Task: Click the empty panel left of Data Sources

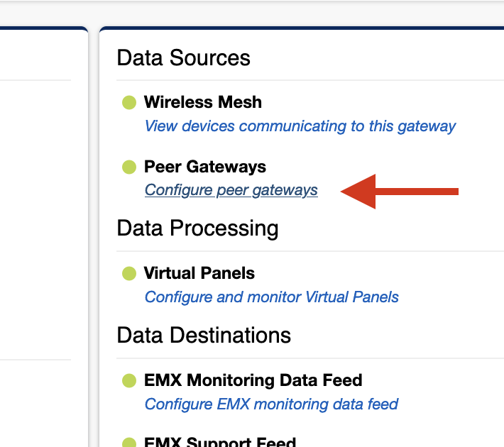Action: point(39,213)
